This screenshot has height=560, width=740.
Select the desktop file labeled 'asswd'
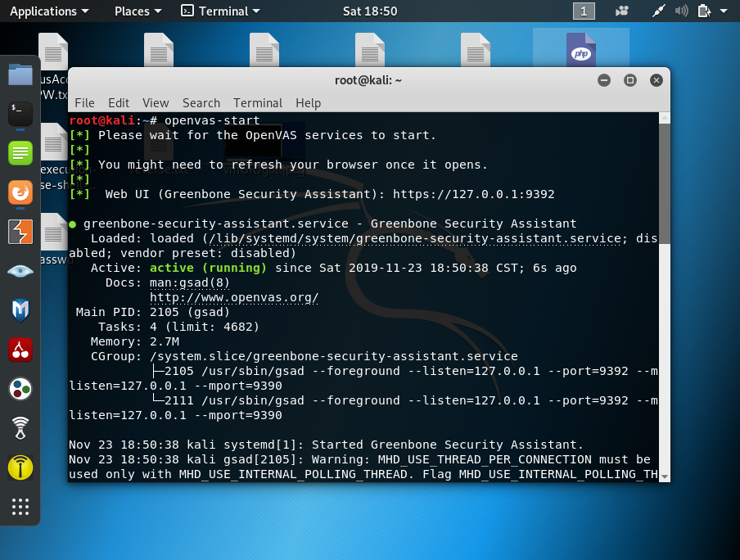[x=54, y=238]
